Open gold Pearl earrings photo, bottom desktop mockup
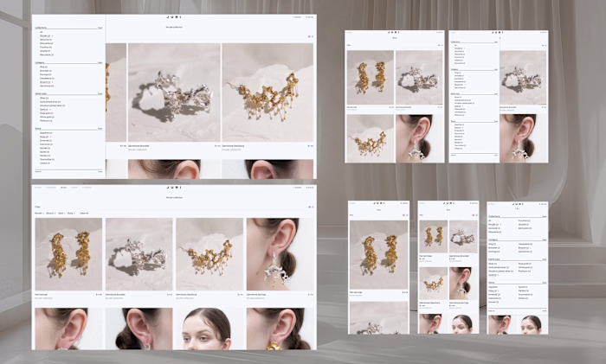Screen dimensions: 606x364 coord(68,254)
